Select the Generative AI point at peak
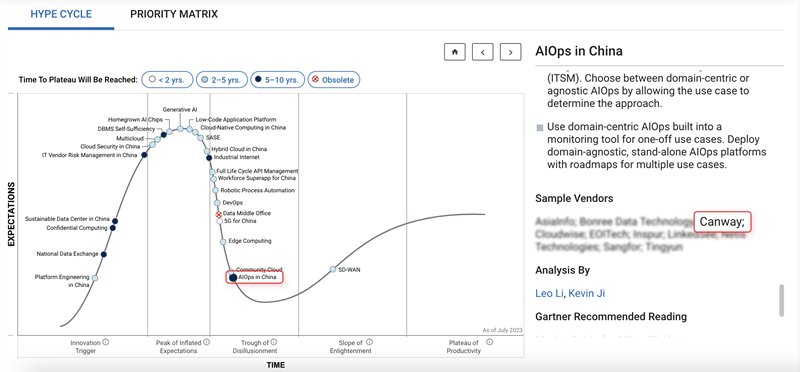The width and height of the screenshot is (800, 372). 181,129
